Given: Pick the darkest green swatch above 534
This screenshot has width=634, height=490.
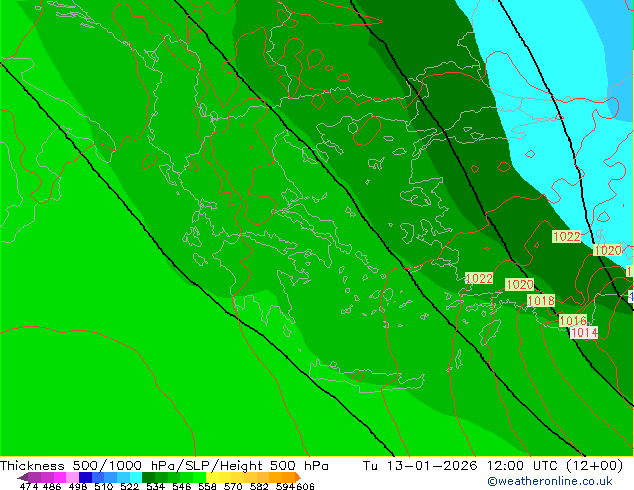Looking at the screenshot, I should point(148,477).
